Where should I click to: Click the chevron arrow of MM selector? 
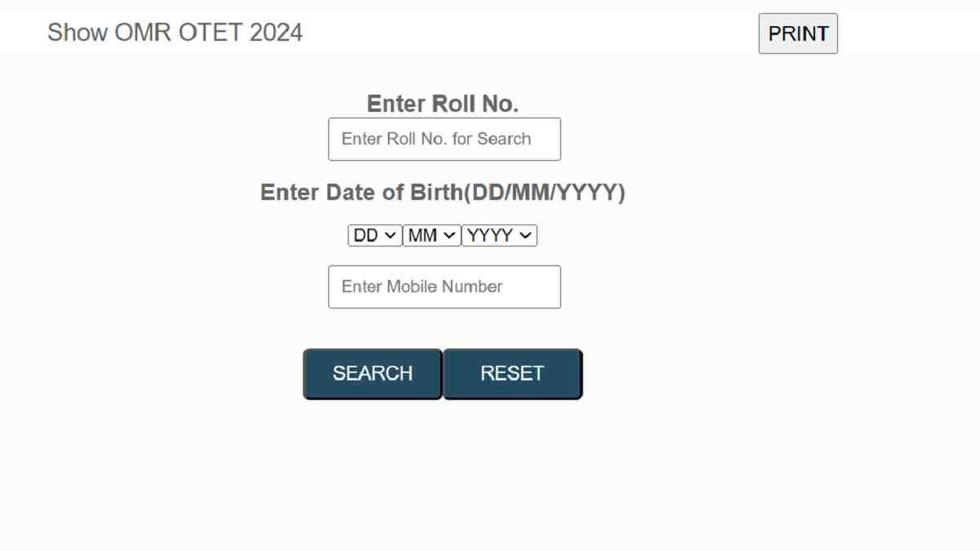pyautogui.click(x=450, y=236)
